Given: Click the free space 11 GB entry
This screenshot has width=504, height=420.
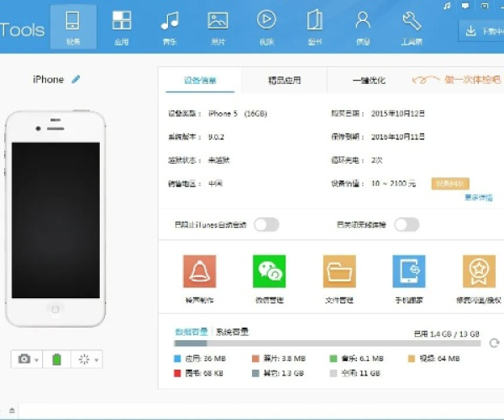Looking at the screenshot, I should (x=360, y=374).
